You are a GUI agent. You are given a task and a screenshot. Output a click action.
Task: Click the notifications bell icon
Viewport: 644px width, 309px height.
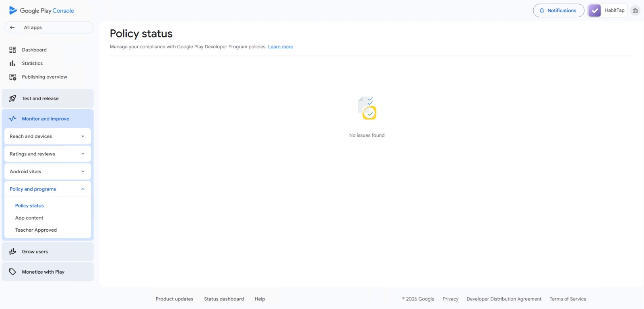(542, 10)
